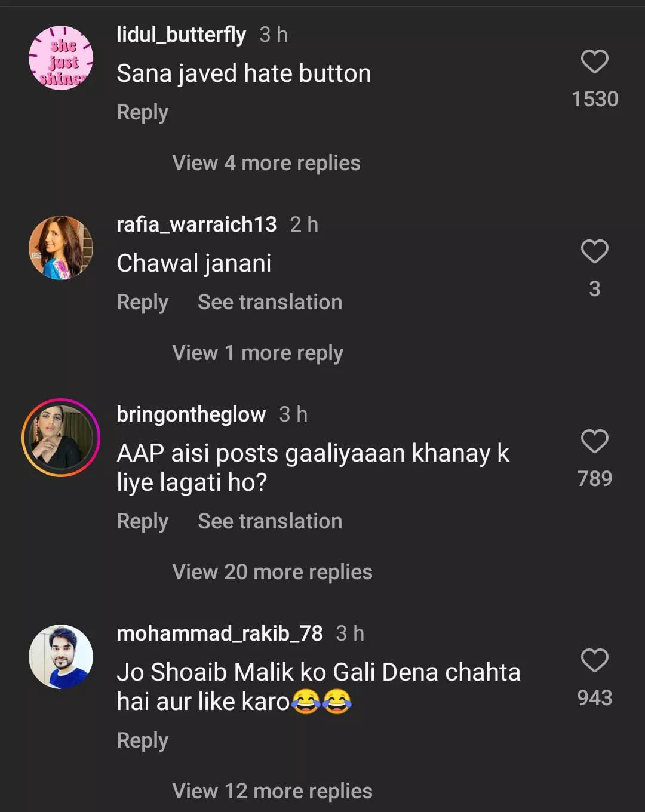Viewport: 645px width, 812px height.
Task: Open the lidul_butterfly username link
Action: [x=181, y=35]
